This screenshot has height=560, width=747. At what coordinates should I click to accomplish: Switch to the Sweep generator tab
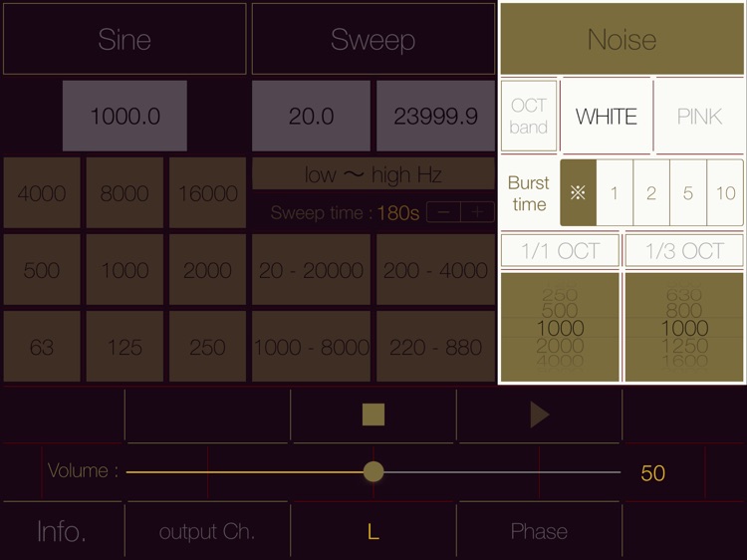373,39
